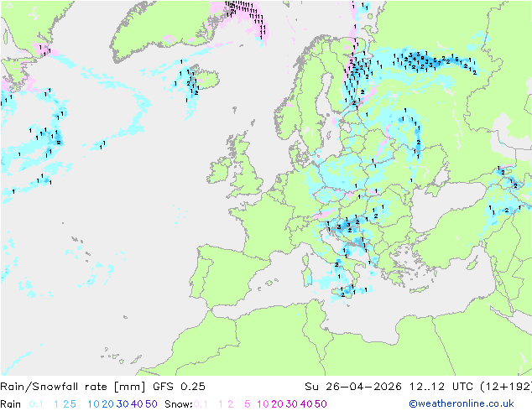Select the "(12+192)" forecast offset text

pos(506,387)
